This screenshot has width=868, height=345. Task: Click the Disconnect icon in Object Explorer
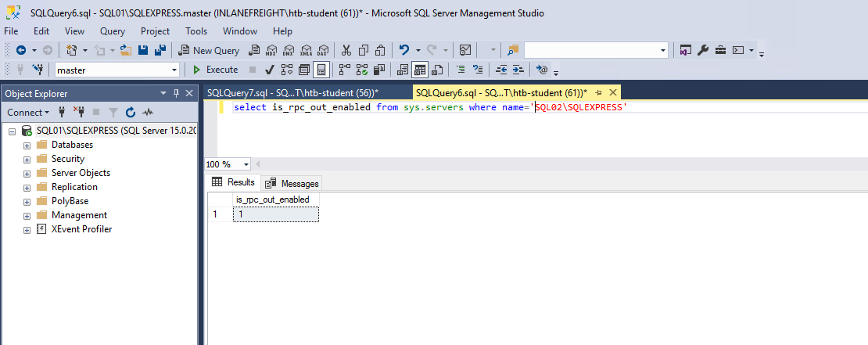coord(78,112)
